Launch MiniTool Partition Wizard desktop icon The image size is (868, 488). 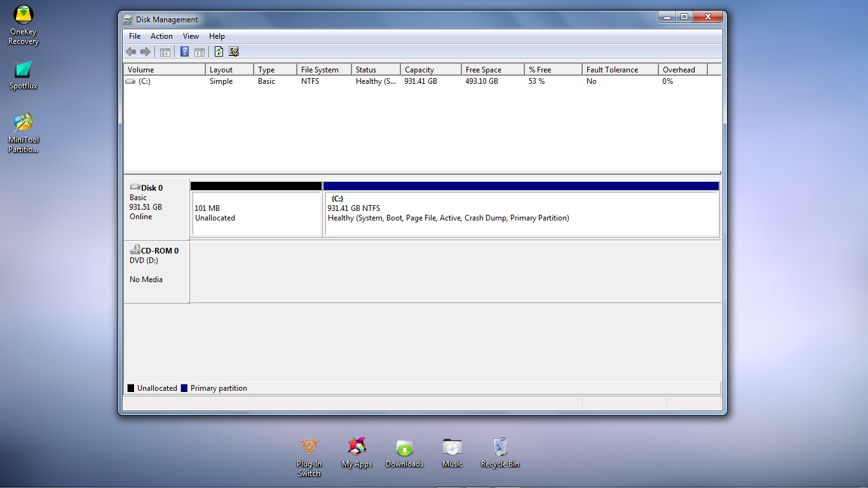tap(24, 133)
